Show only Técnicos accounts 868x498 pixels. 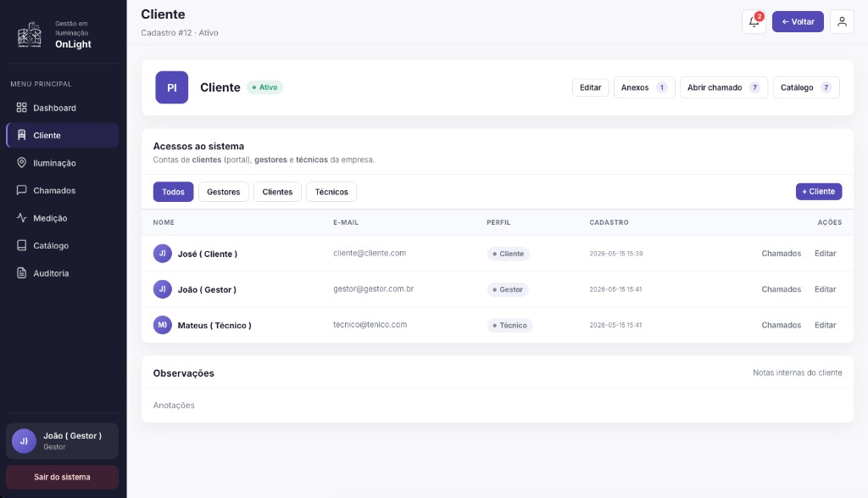click(331, 192)
